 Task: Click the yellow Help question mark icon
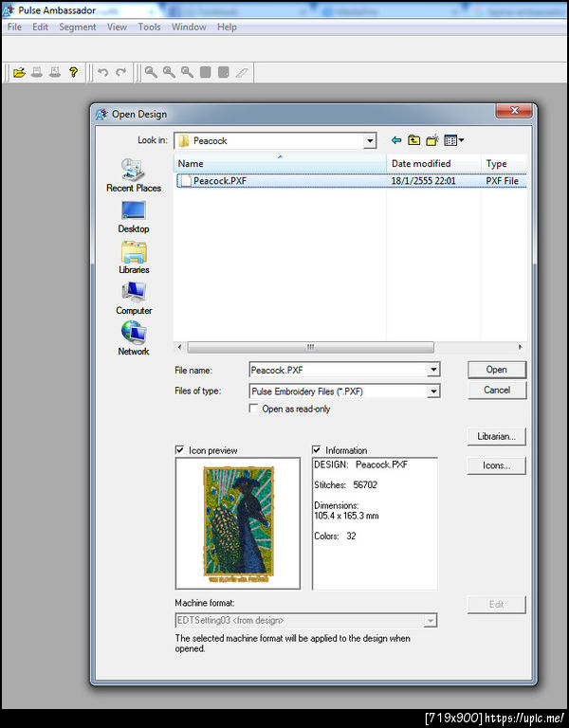coord(73,72)
